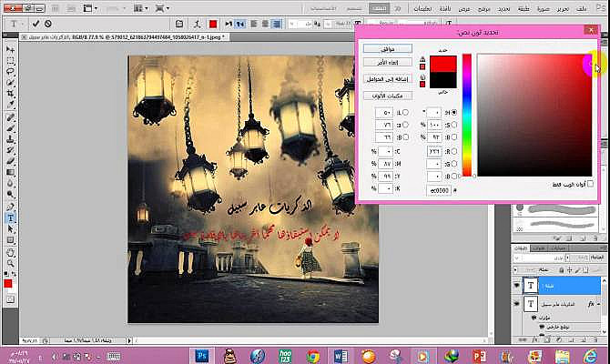Click the lock all icon in Layers

(x=561, y=269)
